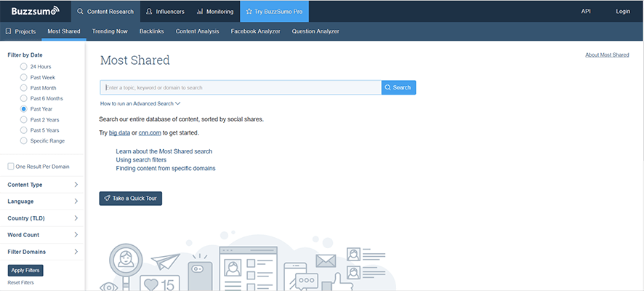Select the 24 Hours date filter
The width and height of the screenshot is (644, 291).
click(x=23, y=67)
